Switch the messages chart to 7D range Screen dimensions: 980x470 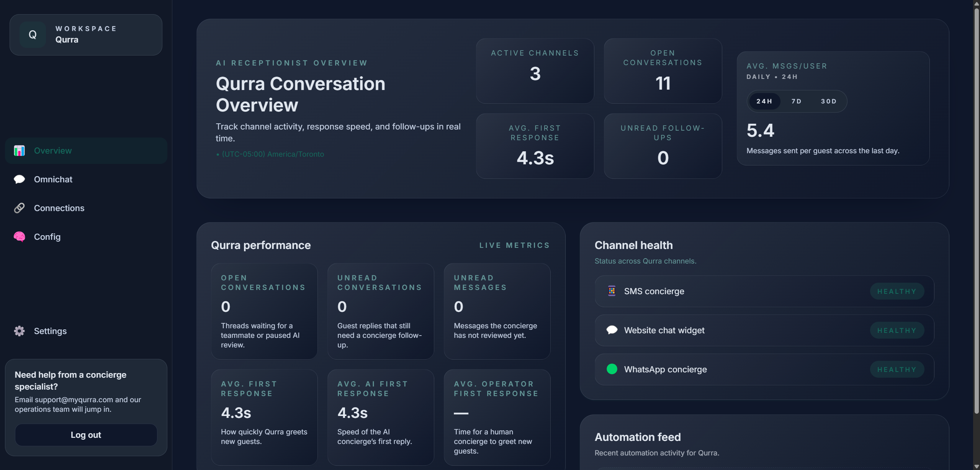click(x=796, y=101)
